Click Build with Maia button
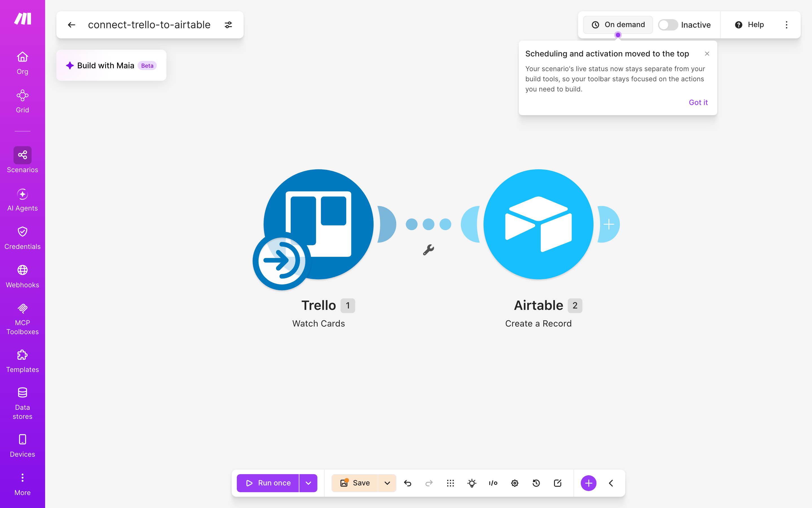This screenshot has width=812, height=508. click(x=111, y=65)
